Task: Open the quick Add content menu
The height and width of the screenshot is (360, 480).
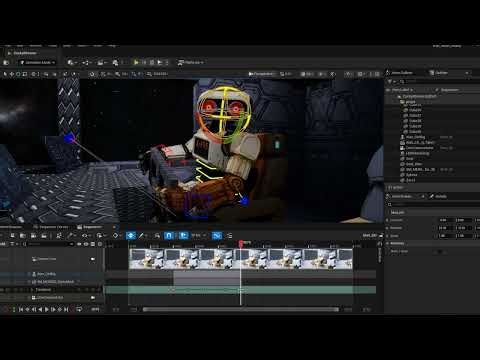Action: point(72,62)
